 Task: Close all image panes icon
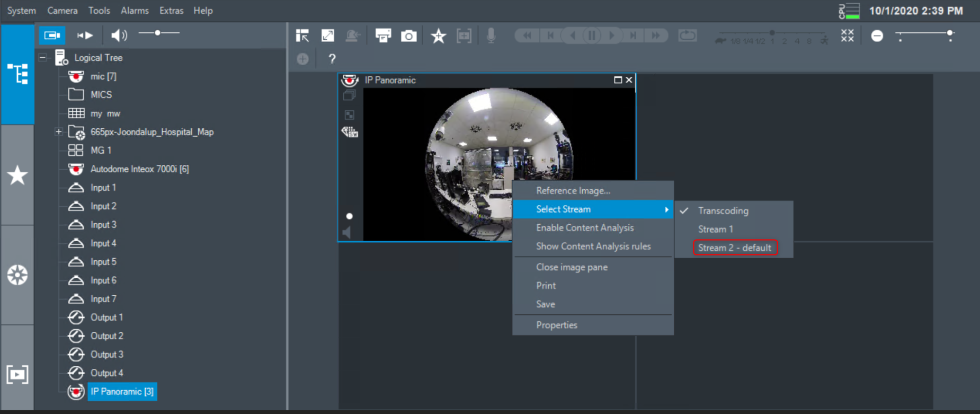pyautogui.click(x=847, y=36)
